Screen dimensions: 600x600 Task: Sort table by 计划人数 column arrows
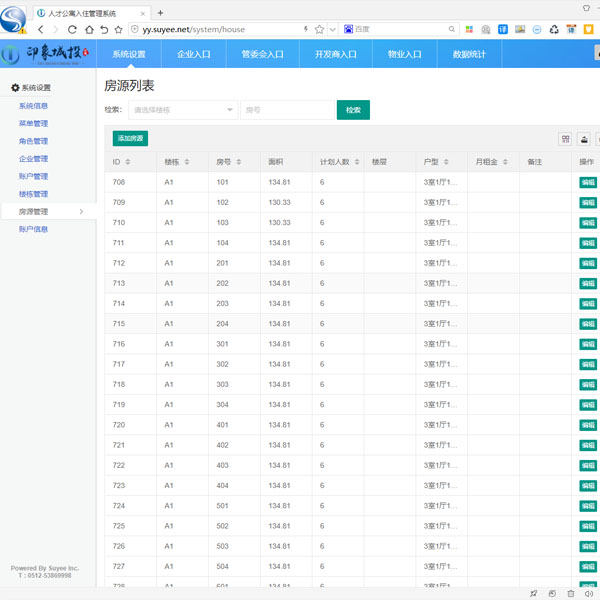[357, 161]
